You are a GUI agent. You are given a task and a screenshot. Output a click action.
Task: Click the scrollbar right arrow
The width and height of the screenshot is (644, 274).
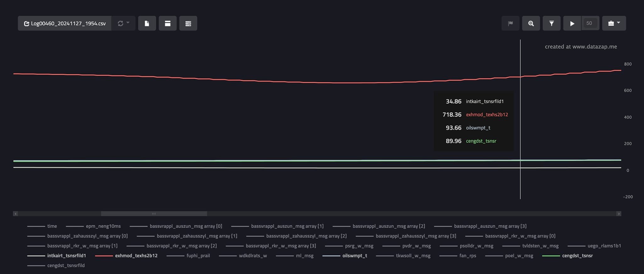pyautogui.click(x=619, y=214)
